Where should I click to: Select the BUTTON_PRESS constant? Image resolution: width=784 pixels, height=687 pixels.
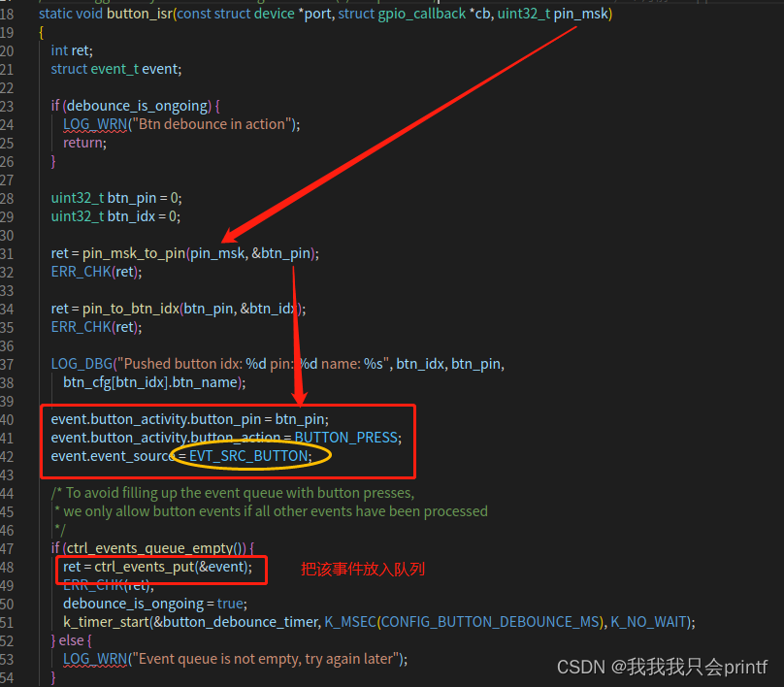point(347,437)
